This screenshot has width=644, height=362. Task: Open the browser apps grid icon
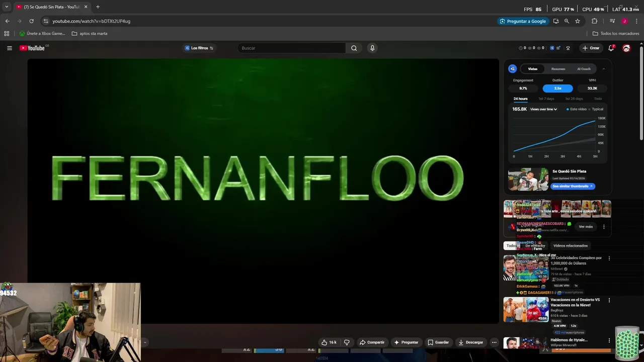point(7,34)
